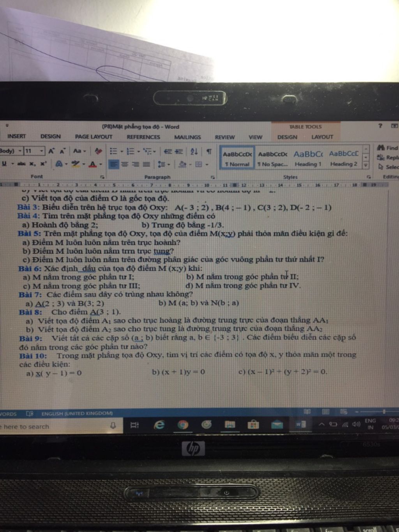399x532 pixels.
Task: Click the Find button
Action: (388, 148)
